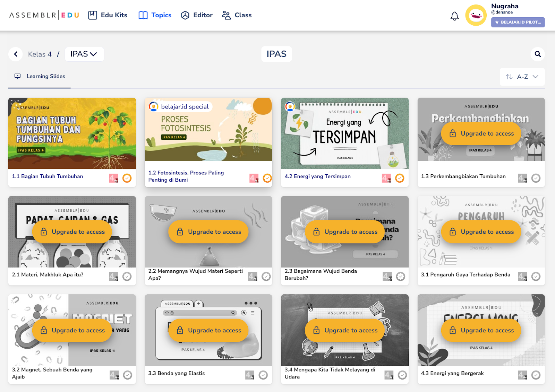Click the AR badge on 3.3 Benda yang Elastis
This screenshot has width=555, height=392.
point(250,375)
